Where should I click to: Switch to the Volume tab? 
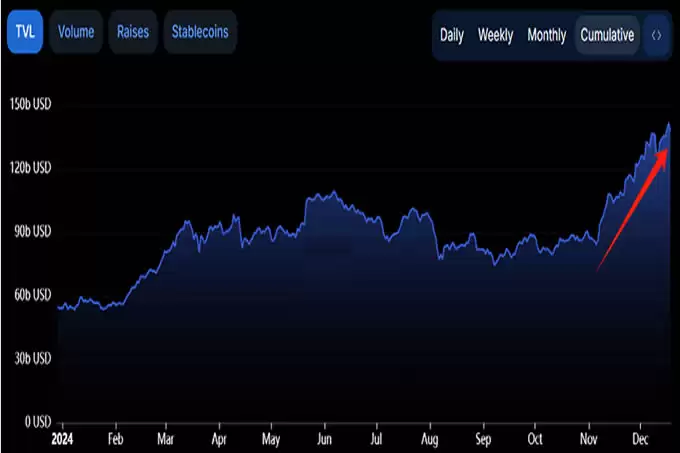(x=76, y=32)
